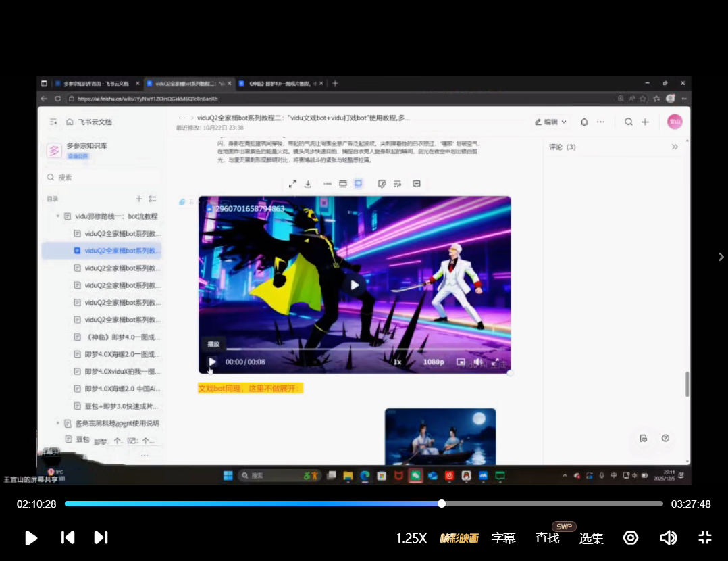
Task: Toggle subtitles with the 字幕 button
Action: [503, 539]
